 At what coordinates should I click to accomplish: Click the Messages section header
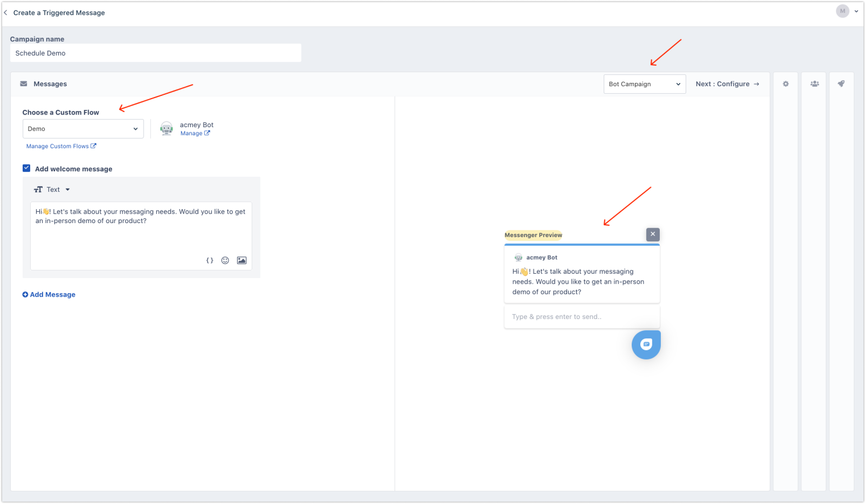[50, 84]
